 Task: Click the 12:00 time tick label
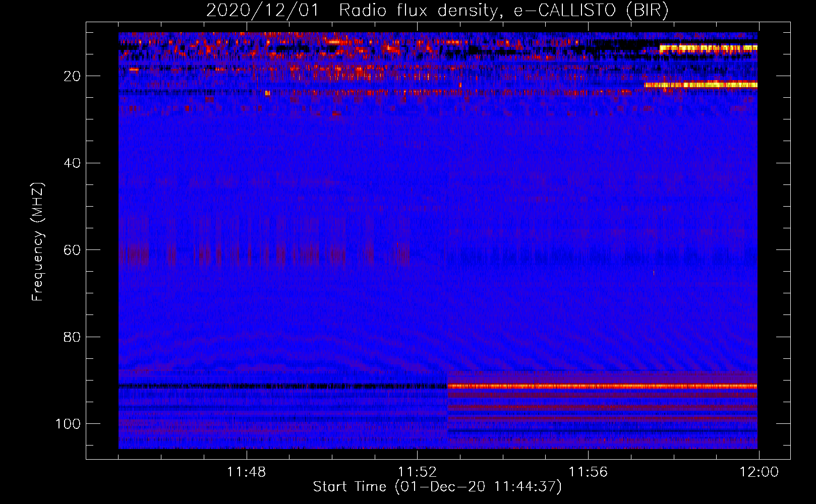tap(759, 472)
